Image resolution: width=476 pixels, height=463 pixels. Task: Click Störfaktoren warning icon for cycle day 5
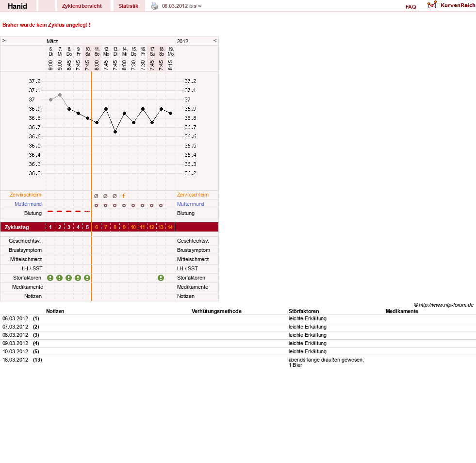pos(87,278)
